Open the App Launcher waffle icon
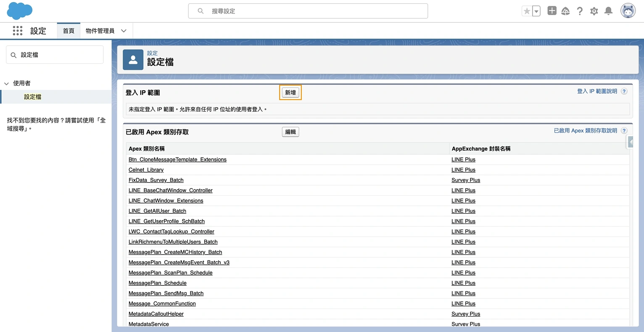644x332 pixels. (17, 30)
